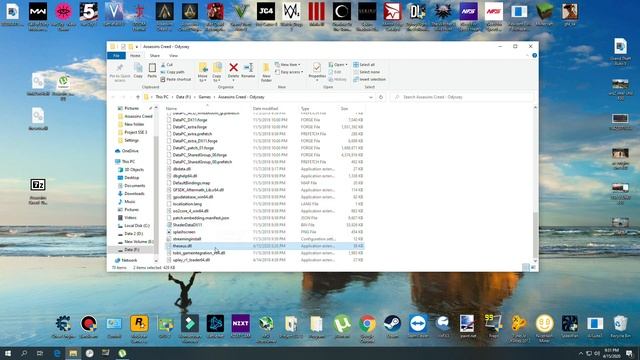The image size is (640, 360).
Task: Open the Recycle Bin desktop icon
Action: tap(620, 324)
